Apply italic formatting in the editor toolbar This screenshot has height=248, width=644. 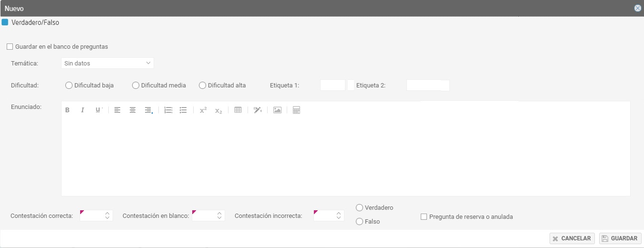click(x=83, y=110)
